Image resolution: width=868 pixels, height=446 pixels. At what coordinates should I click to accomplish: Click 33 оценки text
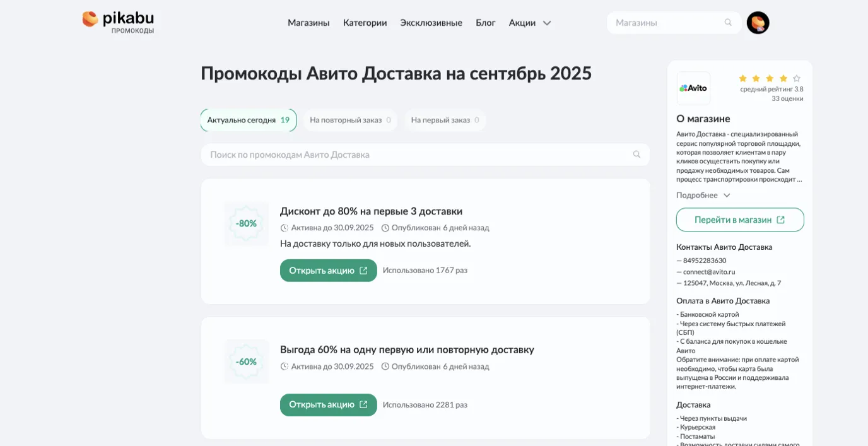[x=787, y=98]
